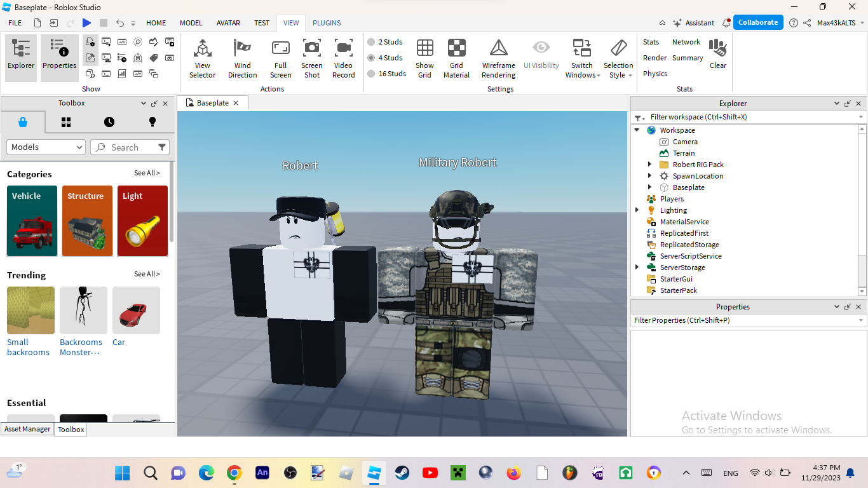Open the Script Analysis icon
The image size is (868, 488).
(106, 58)
